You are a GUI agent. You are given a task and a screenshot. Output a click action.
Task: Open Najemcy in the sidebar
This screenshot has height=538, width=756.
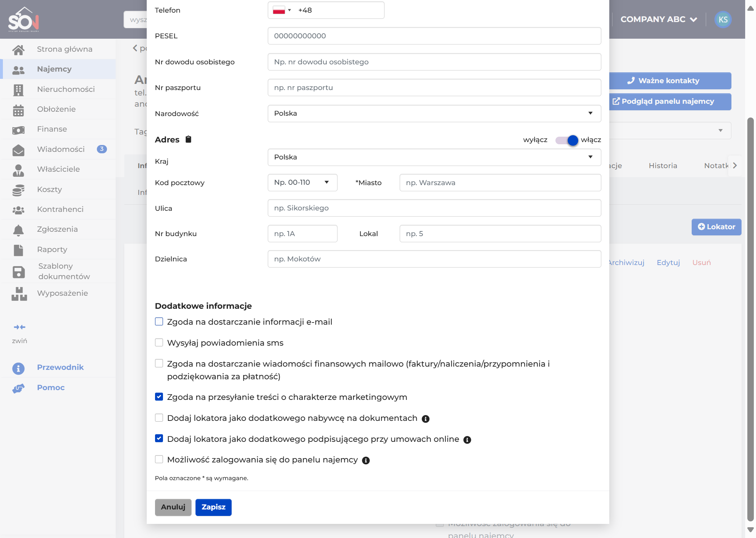coord(58,69)
